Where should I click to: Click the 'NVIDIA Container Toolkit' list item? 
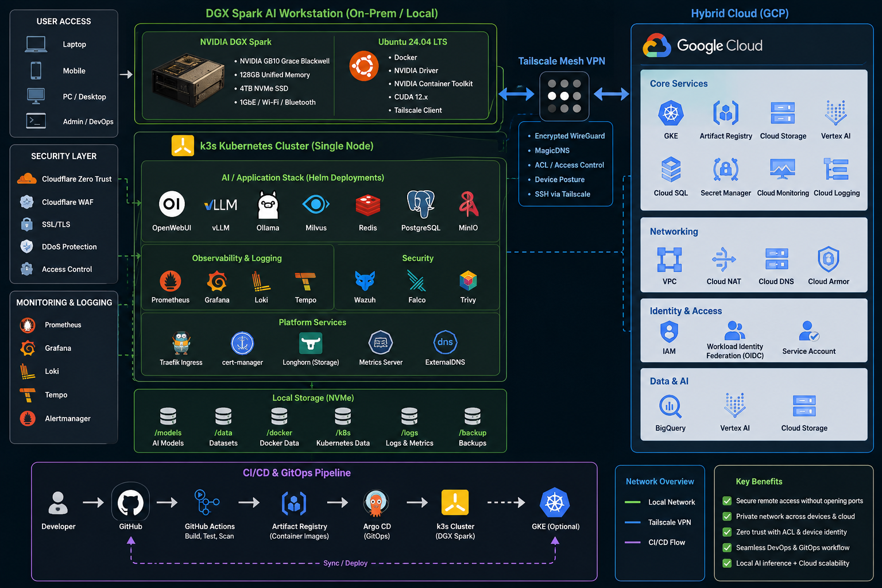click(434, 84)
